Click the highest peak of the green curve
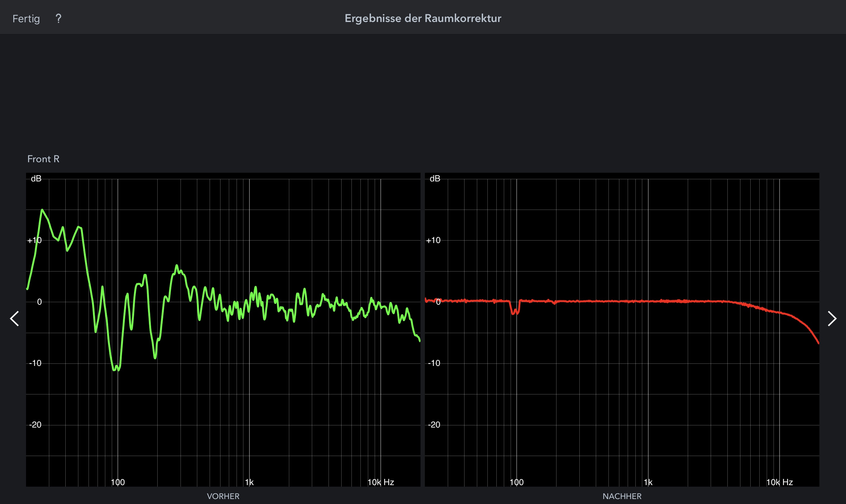This screenshot has height=504, width=846. (42, 210)
